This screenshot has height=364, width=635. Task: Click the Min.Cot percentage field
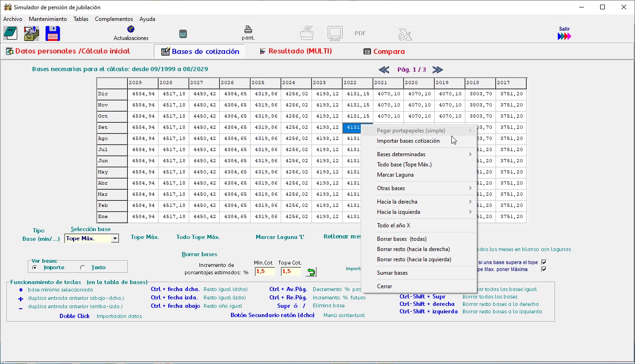point(265,271)
